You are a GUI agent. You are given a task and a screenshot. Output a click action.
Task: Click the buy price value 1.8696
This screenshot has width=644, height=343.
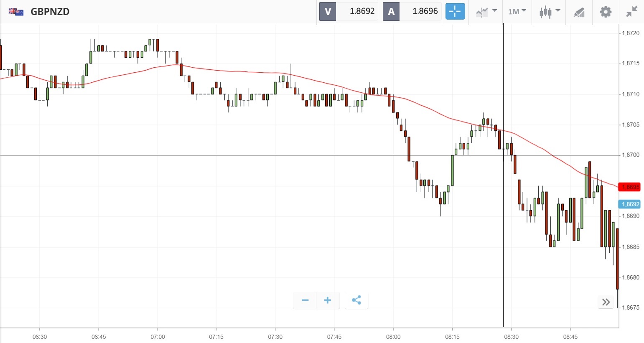point(425,11)
